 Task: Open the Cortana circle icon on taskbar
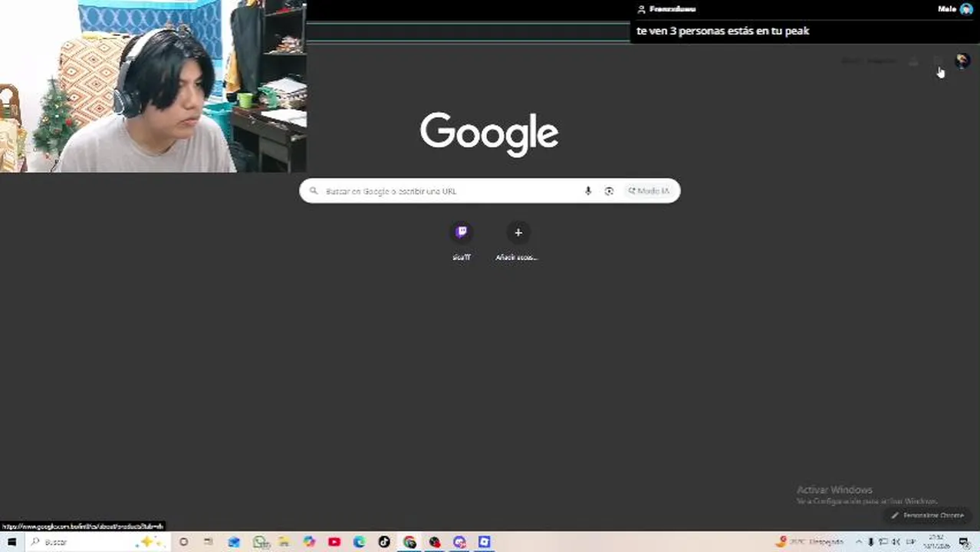(x=183, y=542)
